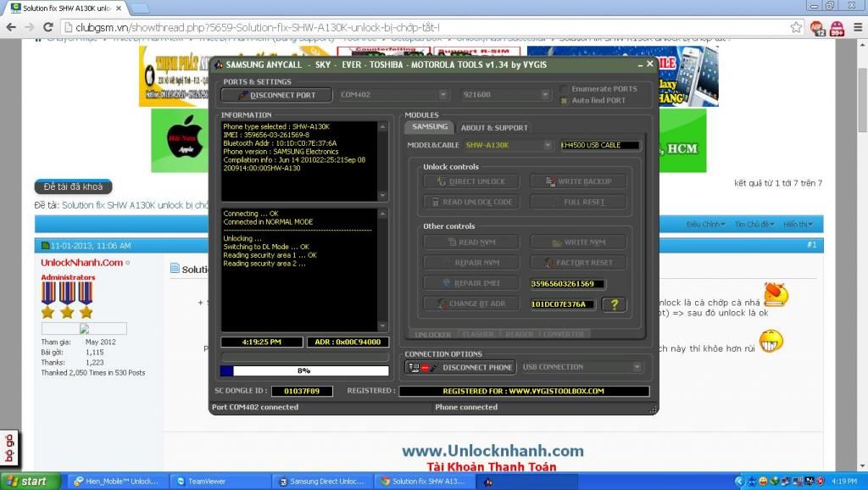The width and height of the screenshot is (868, 490).
Task: Click the DISCONNECT PHONE button
Action: click(x=460, y=367)
